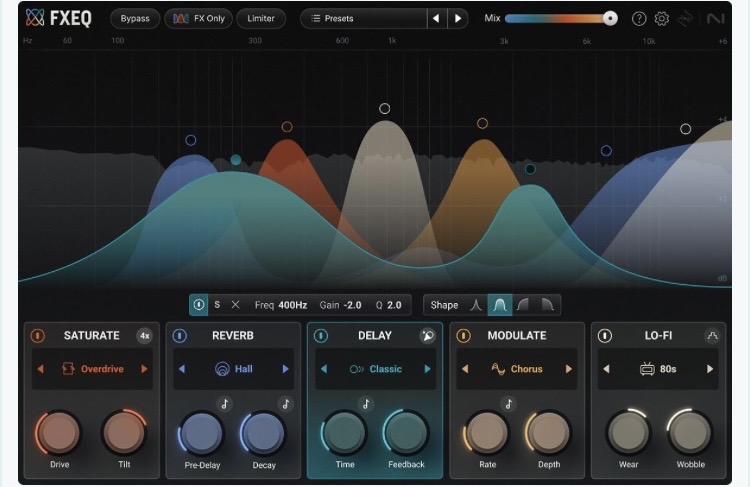Click the Q 2.0 value field
This screenshot has width=750, height=487.
(x=388, y=305)
